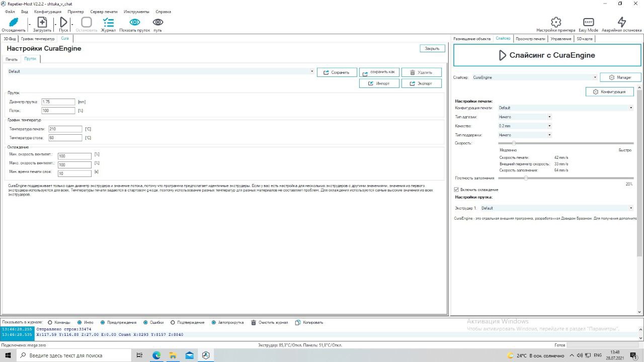Open the Инструменты menu
Screen dimensions: 644x362
(136, 12)
